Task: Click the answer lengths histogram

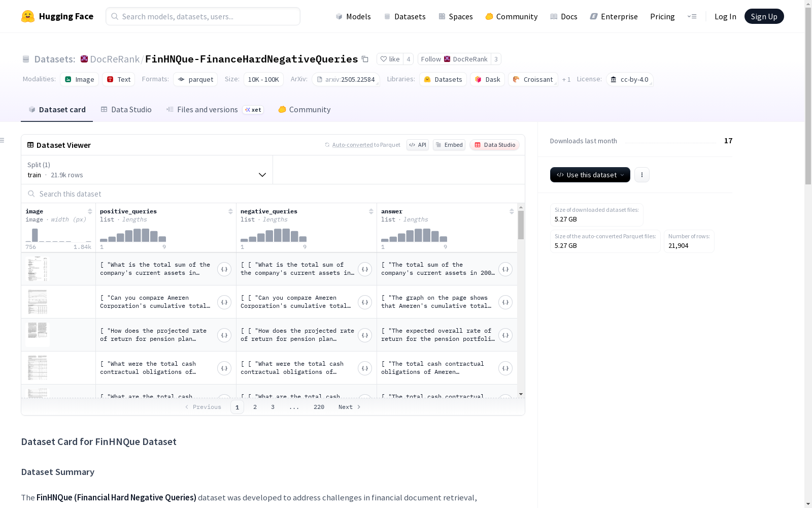Action: 414,235
